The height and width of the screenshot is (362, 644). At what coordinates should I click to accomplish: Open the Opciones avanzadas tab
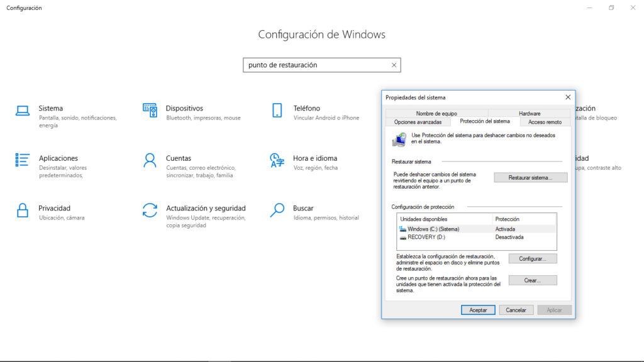tap(418, 122)
